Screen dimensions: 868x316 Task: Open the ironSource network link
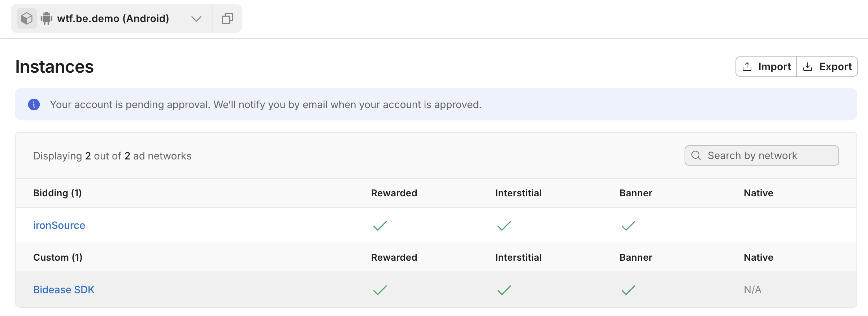point(59,225)
